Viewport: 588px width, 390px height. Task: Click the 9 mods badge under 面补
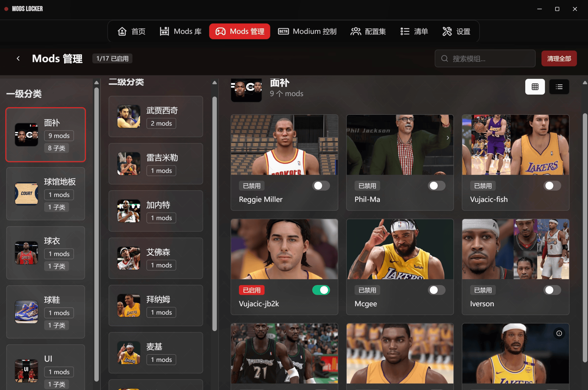click(x=59, y=136)
